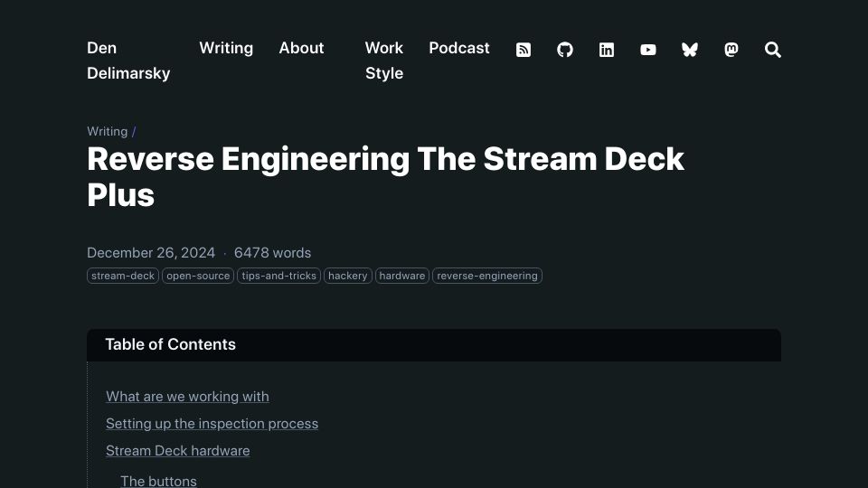
Task: Jump to Setting up the inspection process
Action: [x=212, y=424]
